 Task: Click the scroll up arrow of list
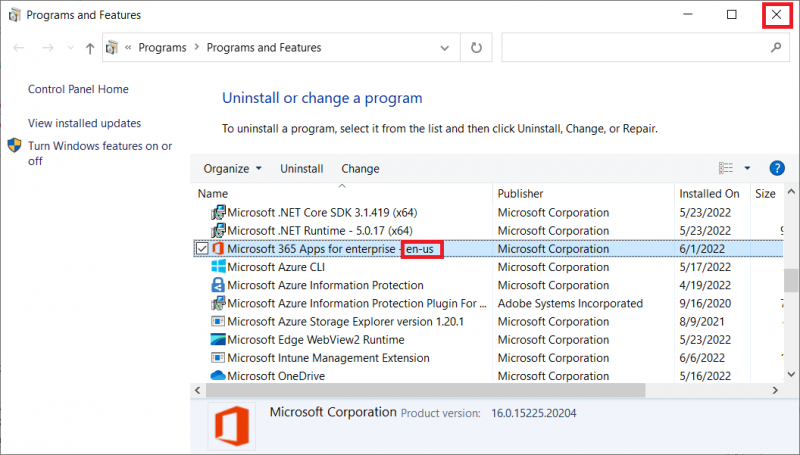[x=791, y=192]
